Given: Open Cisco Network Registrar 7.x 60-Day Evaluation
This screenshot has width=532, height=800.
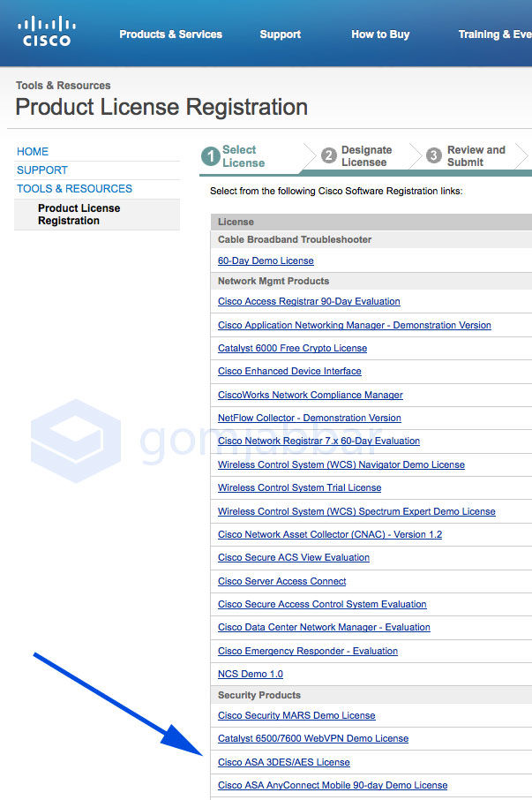Looking at the screenshot, I should click(x=319, y=441).
